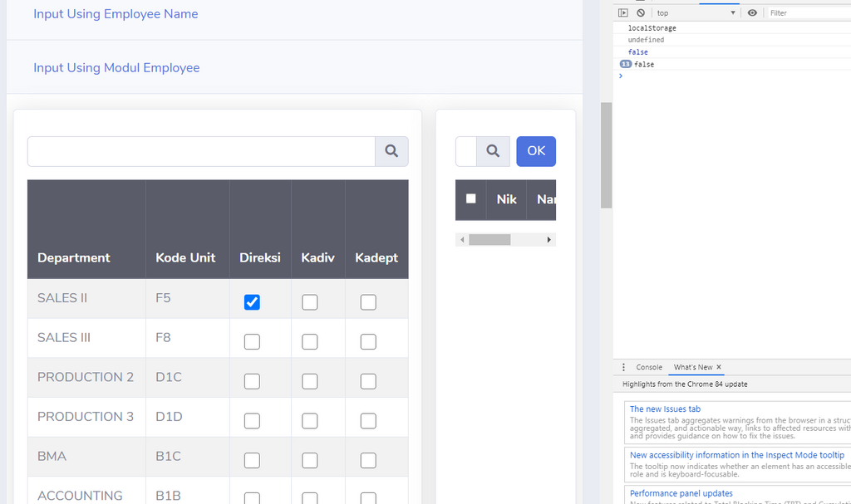This screenshot has height=504, width=851.
Task: Create a live expression with the eye icon
Action: tap(752, 12)
